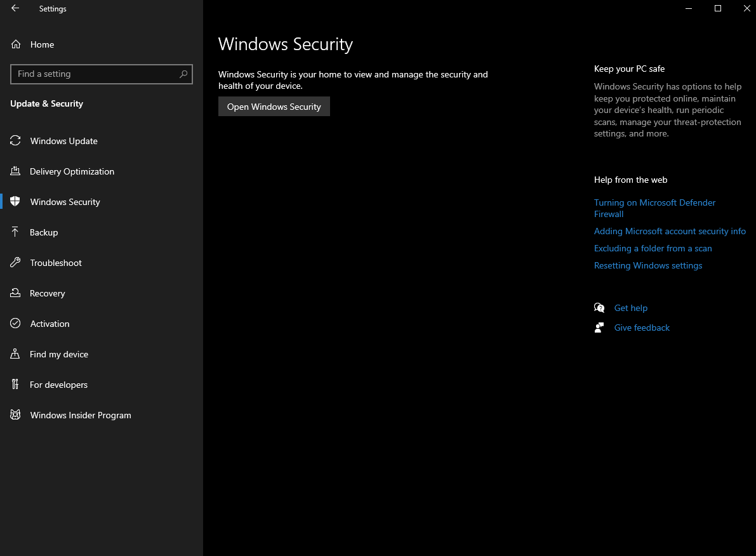
Task: Click the Update & Security section heading
Action: point(47,103)
